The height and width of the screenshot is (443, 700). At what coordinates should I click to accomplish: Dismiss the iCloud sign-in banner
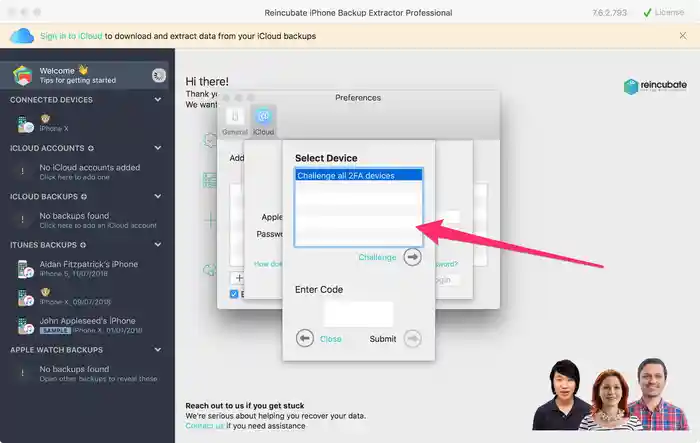683,36
